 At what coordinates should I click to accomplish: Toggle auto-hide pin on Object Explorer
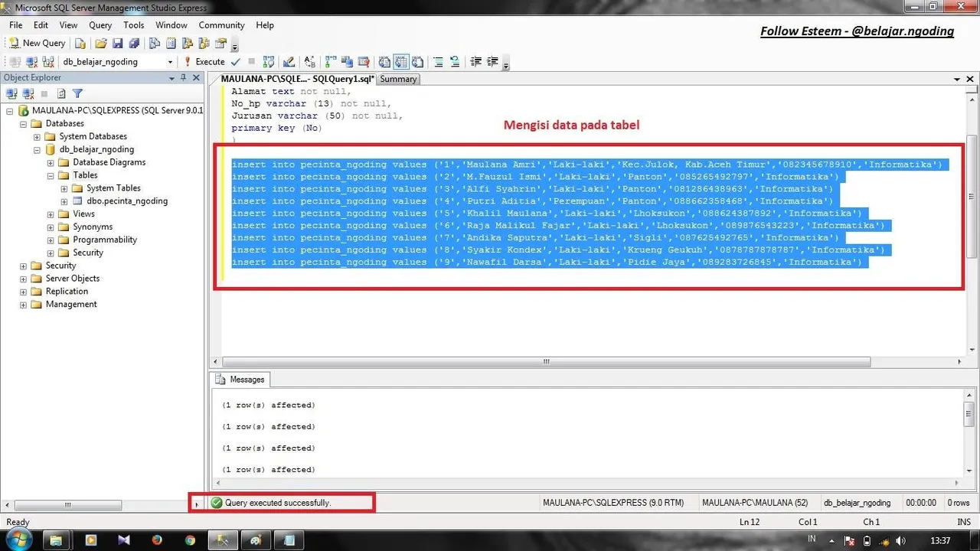184,78
